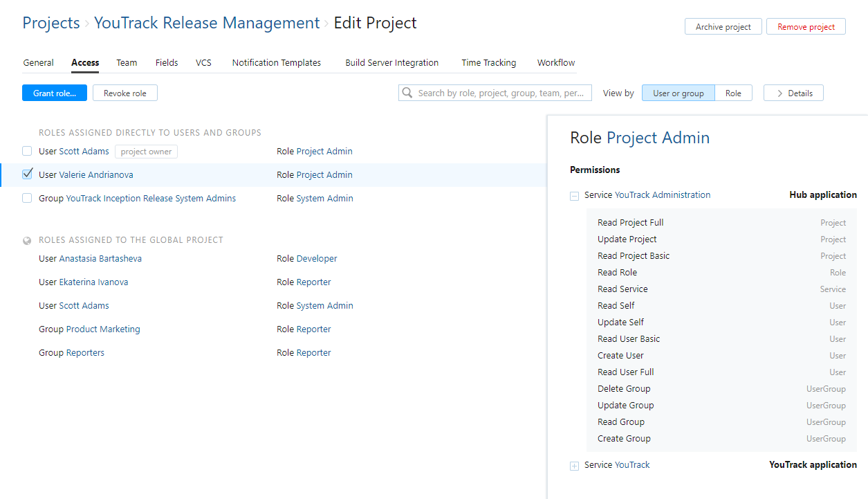The image size is (868, 499).
Task: Click the chevron icon on Details button
Action: (779, 93)
